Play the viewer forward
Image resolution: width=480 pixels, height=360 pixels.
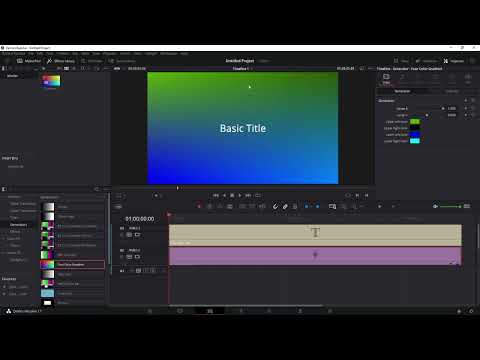click(240, 195)
